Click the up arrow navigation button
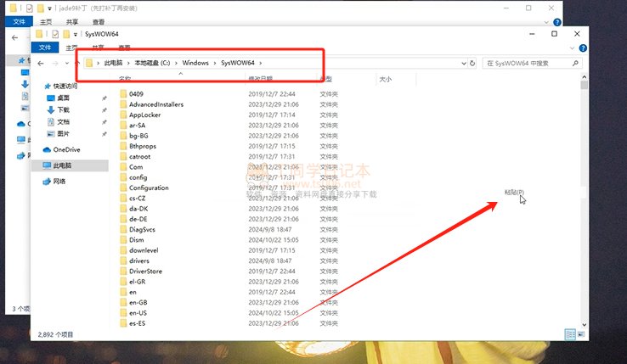This screenshot has width=627, height=364. 76,63
